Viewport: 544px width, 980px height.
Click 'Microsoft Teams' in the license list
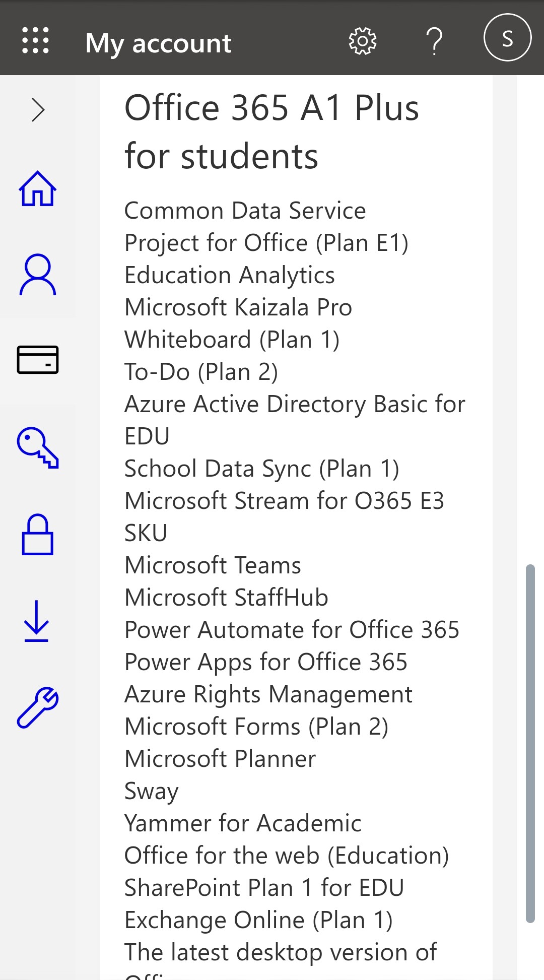[213, 565]
